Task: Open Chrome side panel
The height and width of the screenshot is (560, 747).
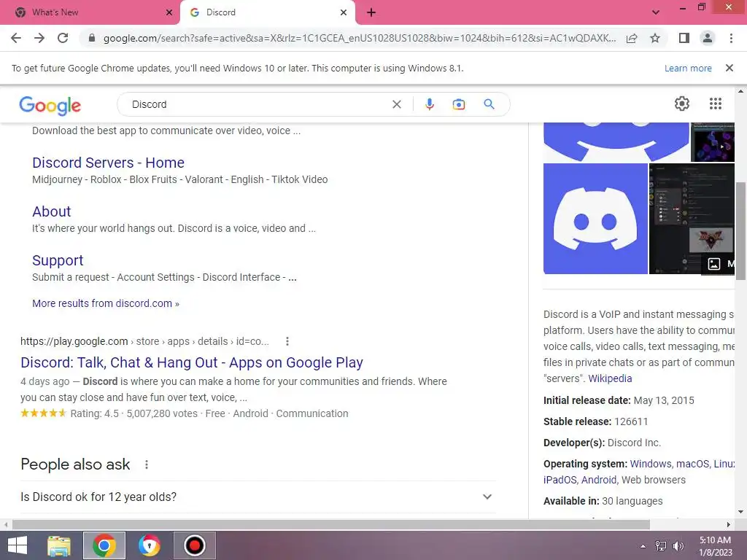Action: 684,38
